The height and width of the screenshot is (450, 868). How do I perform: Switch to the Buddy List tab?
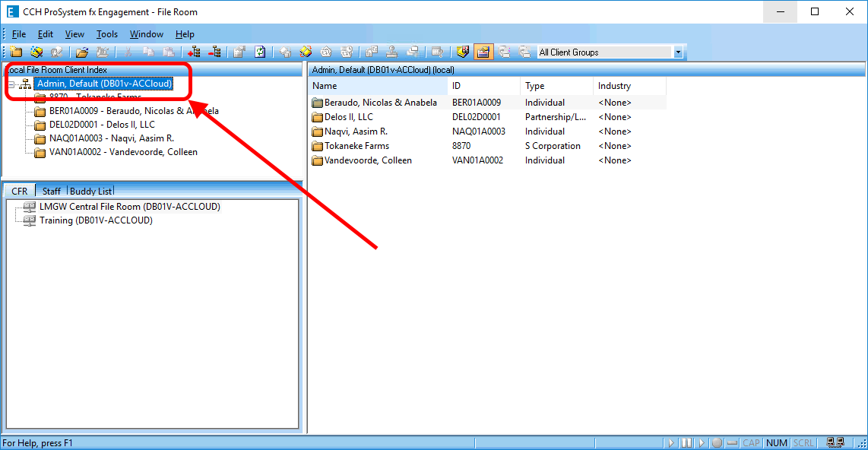coord(90,191)
